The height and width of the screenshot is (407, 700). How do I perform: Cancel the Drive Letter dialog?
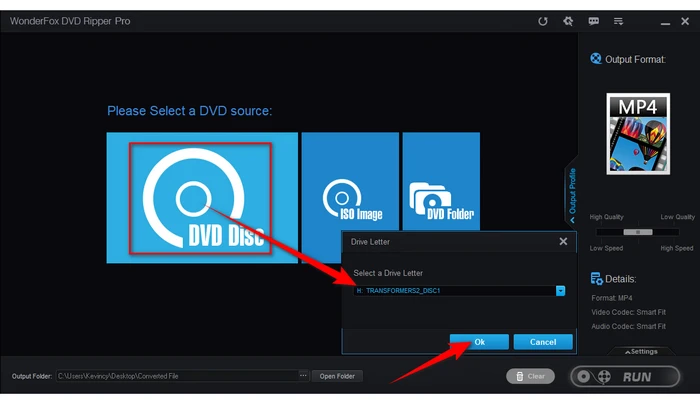543,342
